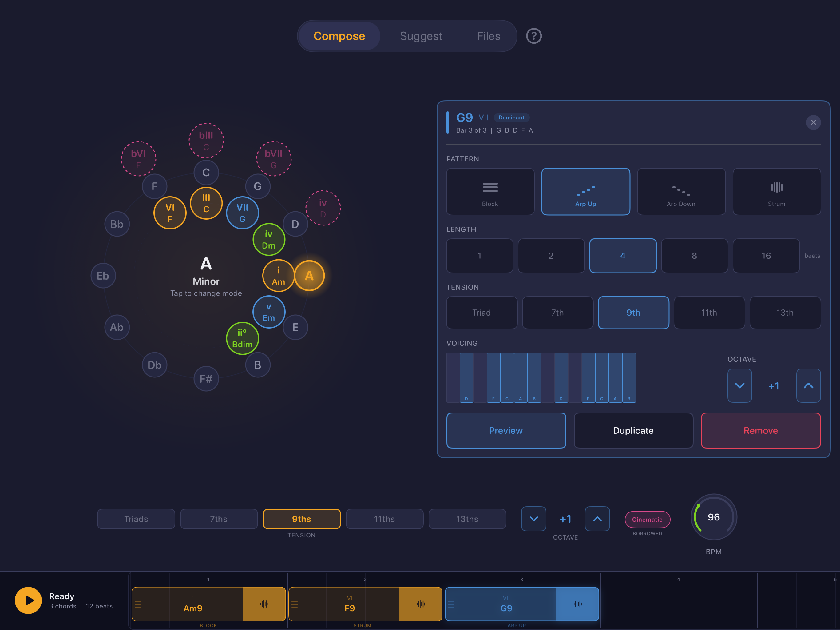Raise global octave with up chevron
Viewport: 840px width, 630px height.
pyautogui.click(x=597, y=519)
